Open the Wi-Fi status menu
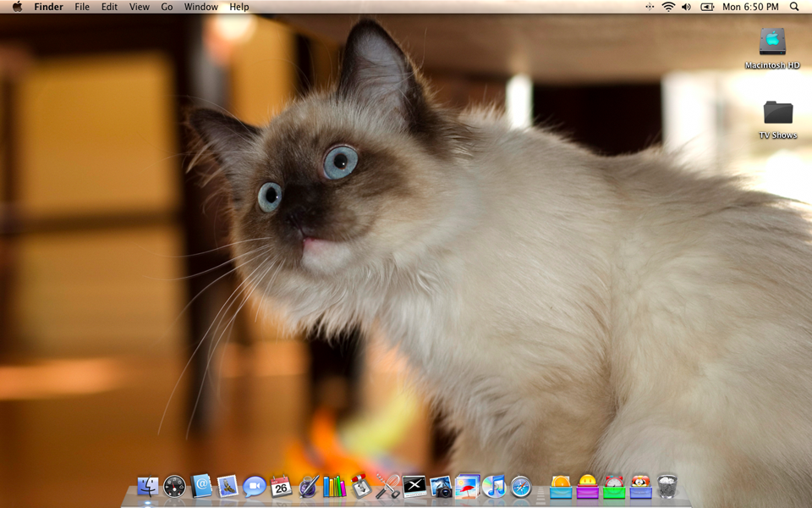The height and width of the screenshot is (508, 812). 668,7
